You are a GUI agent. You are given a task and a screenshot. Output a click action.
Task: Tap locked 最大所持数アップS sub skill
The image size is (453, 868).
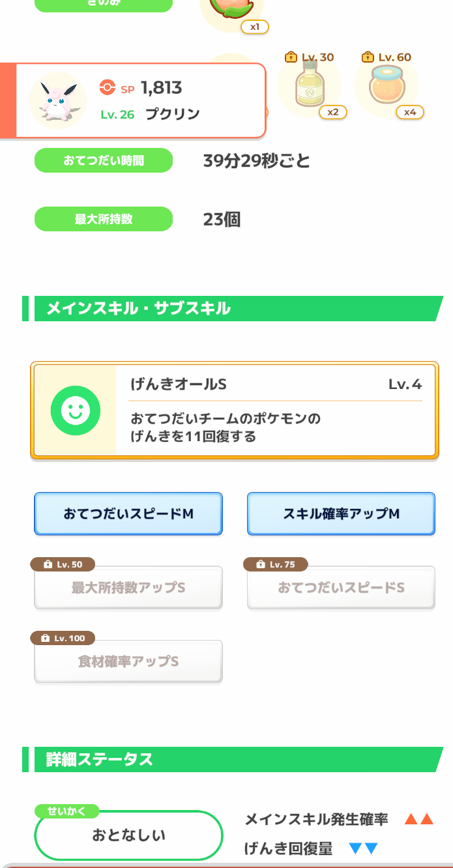tap(128, 588)
